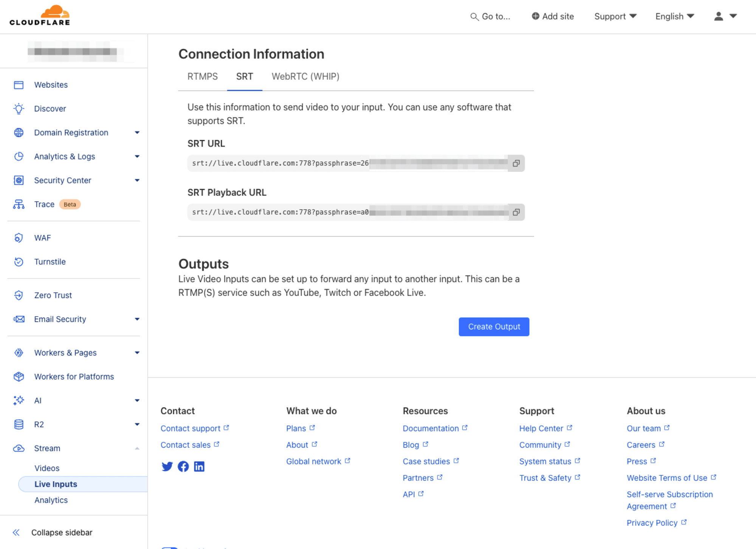Open the Plans link
This screenshot has height=549, width=756.
(301, 428)
